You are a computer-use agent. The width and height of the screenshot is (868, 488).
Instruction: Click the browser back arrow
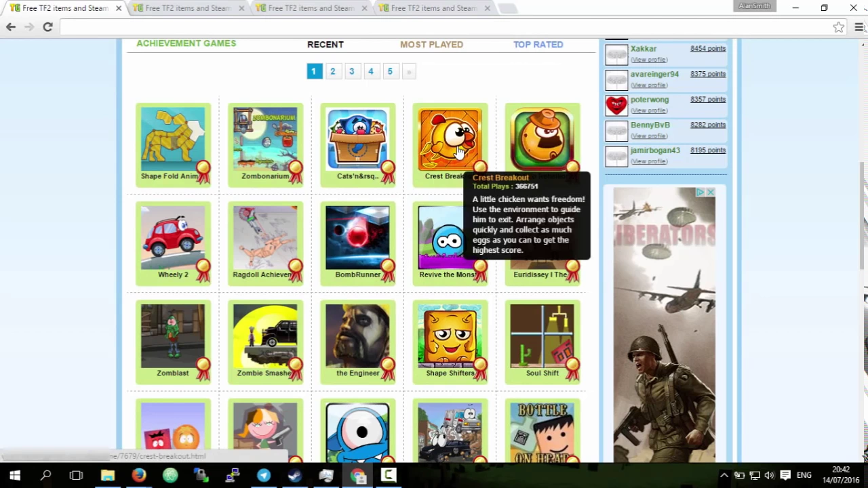pyautogui.click(x=11, y=27)
